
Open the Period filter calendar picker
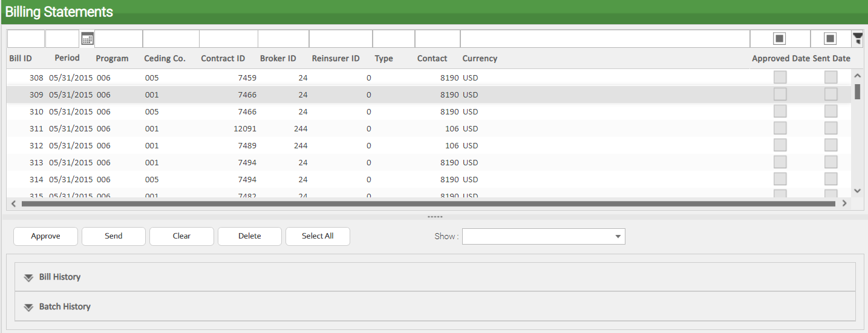click(x=87, y=39)
